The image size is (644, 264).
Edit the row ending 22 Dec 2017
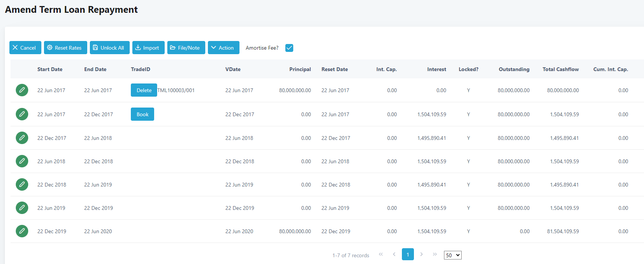click(x=22, y=114)
